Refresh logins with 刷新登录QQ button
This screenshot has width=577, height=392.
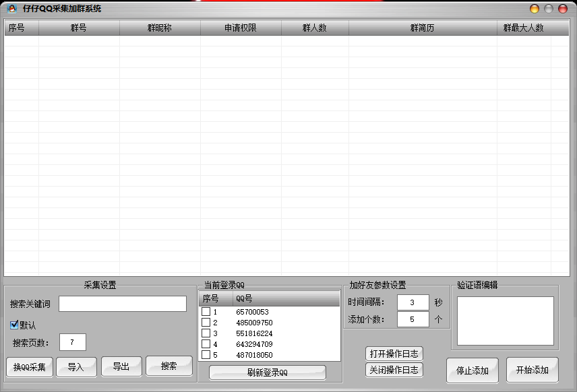pyautogui.click(x=268, y=372)
